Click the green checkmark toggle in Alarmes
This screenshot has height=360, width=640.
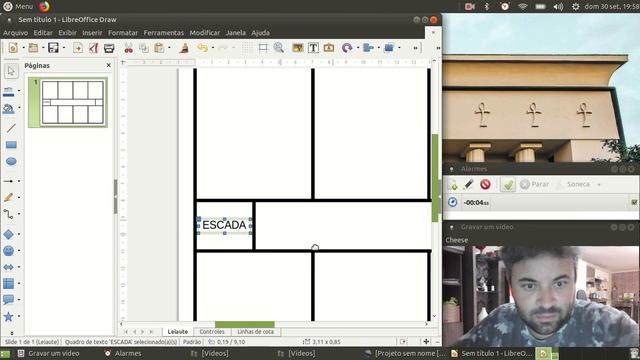[x=508, y=184]
